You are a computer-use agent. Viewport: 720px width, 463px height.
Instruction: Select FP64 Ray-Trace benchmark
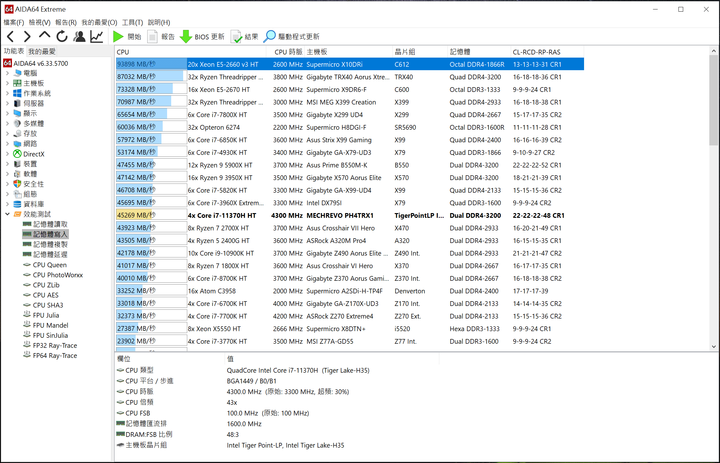point(51,356)
